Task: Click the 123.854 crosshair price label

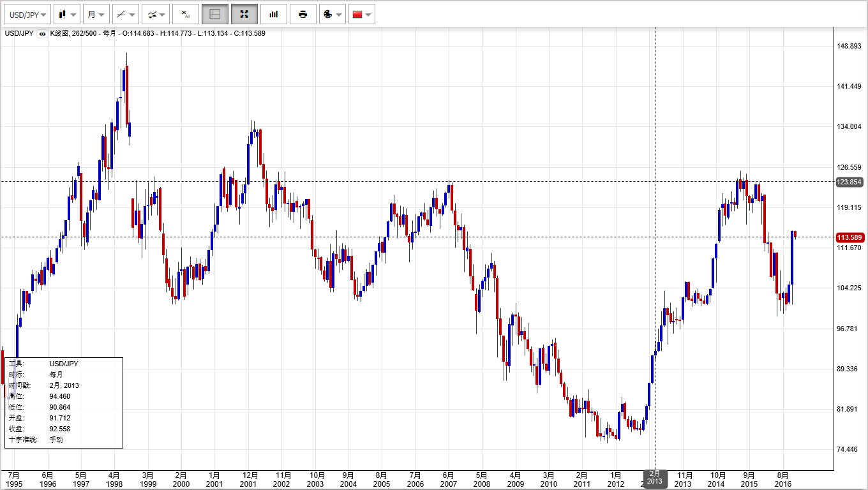Action: 849,182
